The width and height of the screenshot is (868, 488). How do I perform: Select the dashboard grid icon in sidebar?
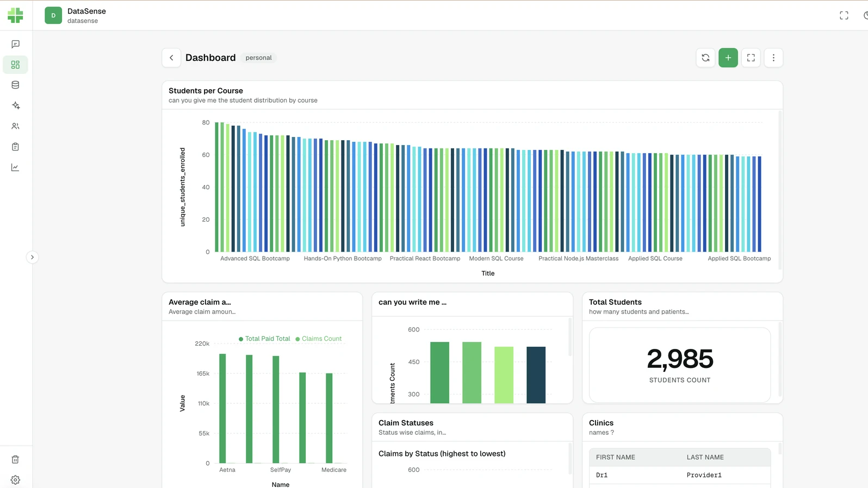pyautogui.click(x=15, y=65)
